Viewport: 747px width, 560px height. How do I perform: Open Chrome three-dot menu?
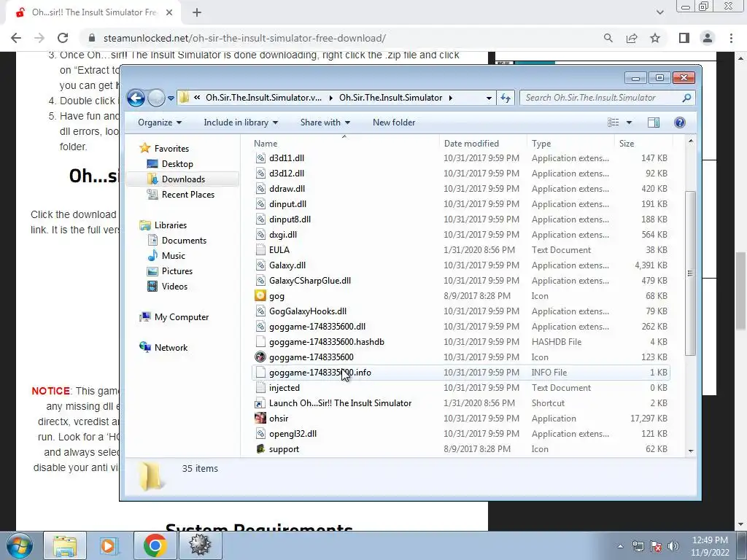(x=731, y=38)
